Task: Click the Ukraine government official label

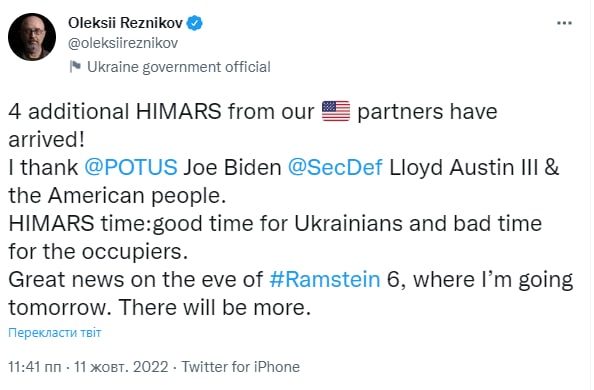Action: coord(179,67)
